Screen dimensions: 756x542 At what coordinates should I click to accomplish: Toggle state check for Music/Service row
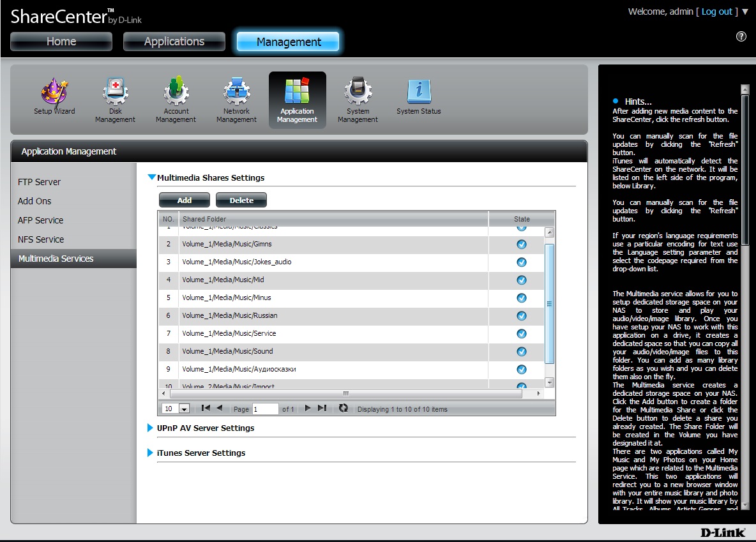click(x=521, y=334)
